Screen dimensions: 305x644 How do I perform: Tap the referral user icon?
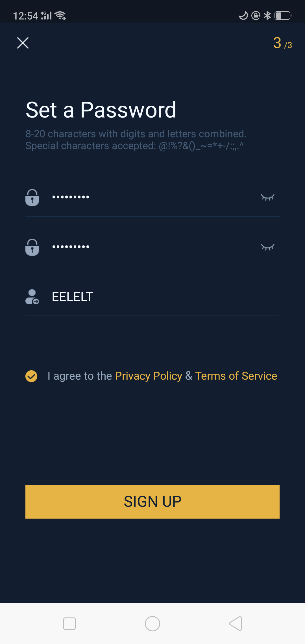coord(32,297)
